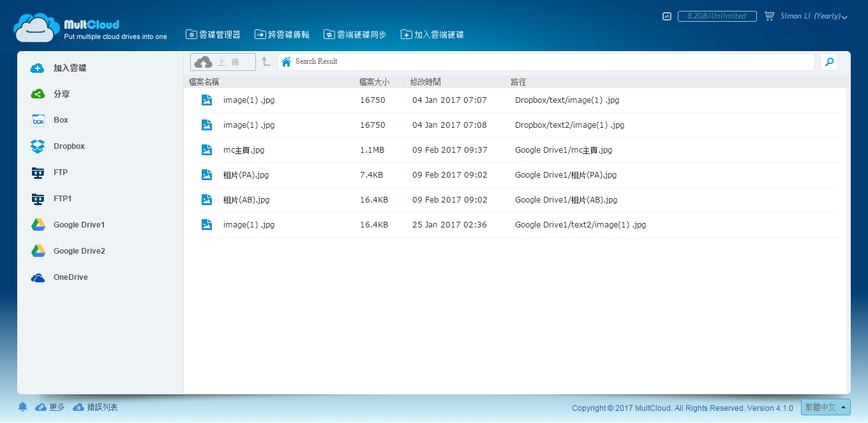The width and height of the screenshot is (868, 423).
Task: Click the shopping cart icon
Action: pos(769,16)
